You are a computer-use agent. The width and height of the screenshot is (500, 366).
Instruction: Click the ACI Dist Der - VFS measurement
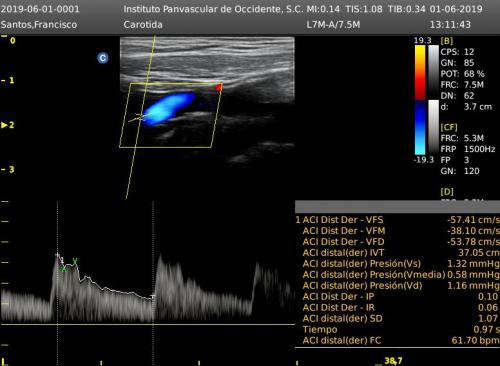398,220
